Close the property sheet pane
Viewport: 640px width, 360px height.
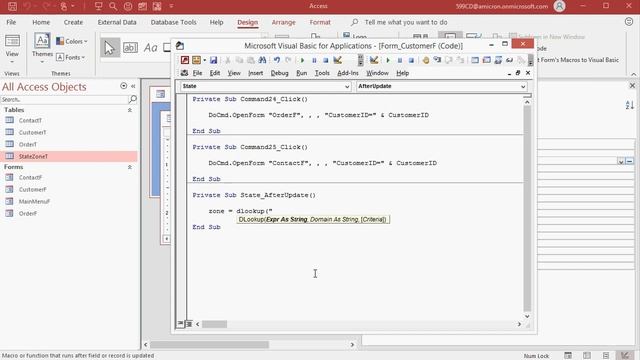coord(632,86)
